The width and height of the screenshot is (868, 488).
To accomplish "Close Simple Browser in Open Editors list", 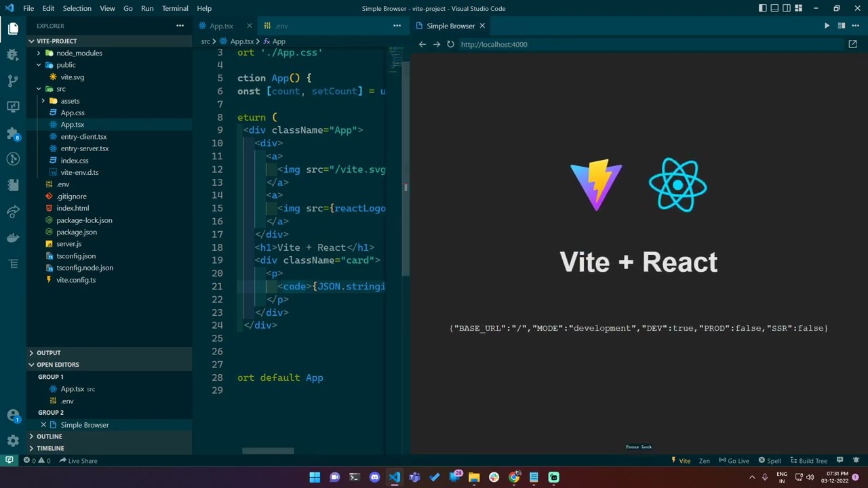I will point(43,425).
